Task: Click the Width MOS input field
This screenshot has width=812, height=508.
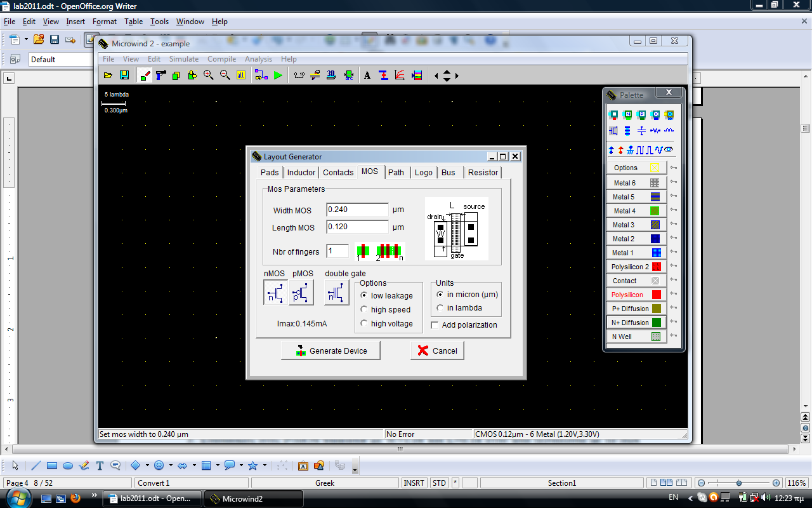Action: tap(357, 210)
